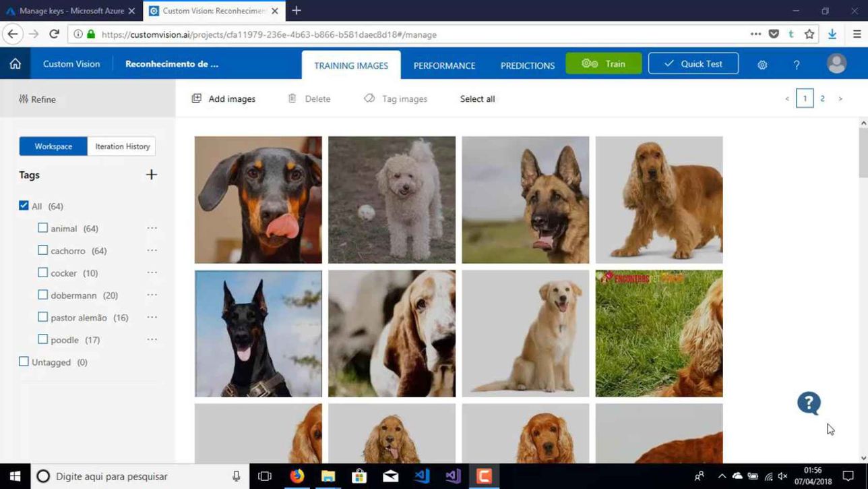
Task: Open browser downloads arrow
Action: (x=832, y=34)
